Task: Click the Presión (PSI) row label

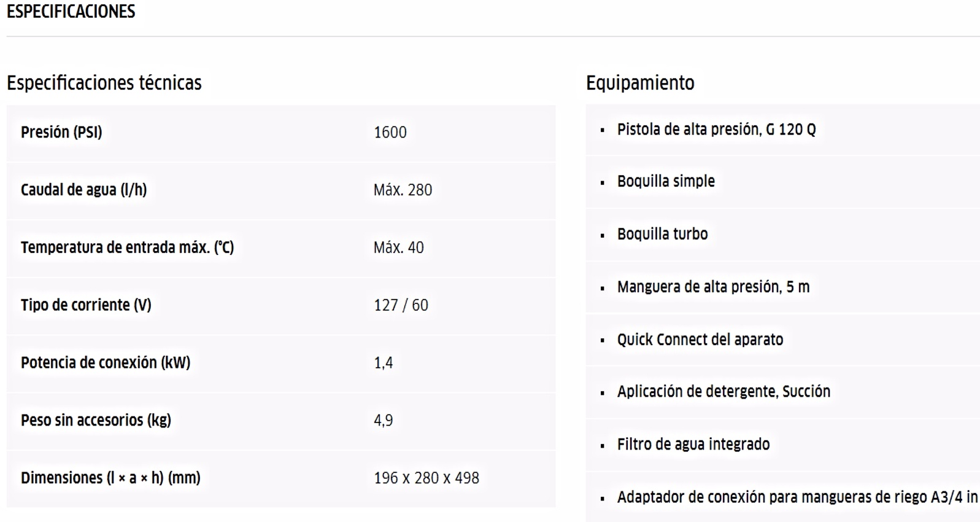Action: click(x=61, y=132)
